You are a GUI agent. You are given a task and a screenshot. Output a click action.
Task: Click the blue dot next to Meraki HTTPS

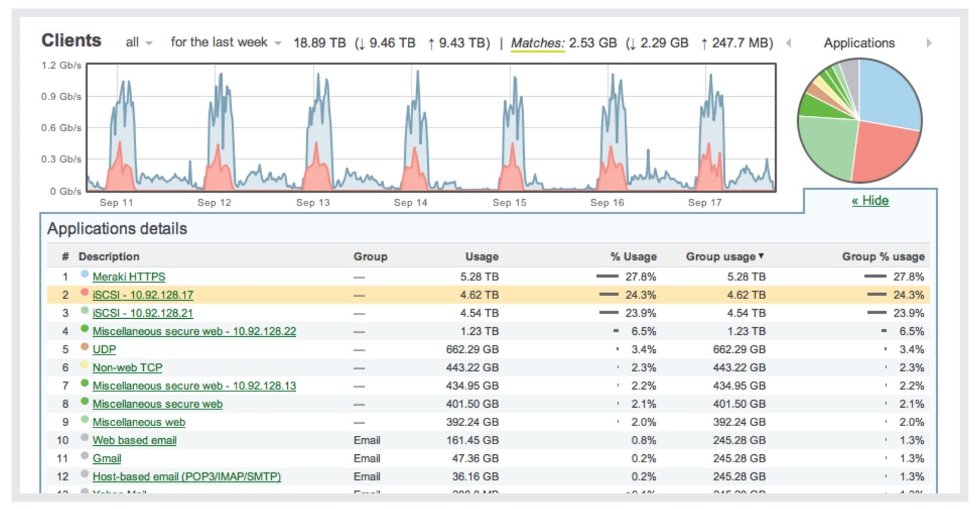click(x=85, y=275)
